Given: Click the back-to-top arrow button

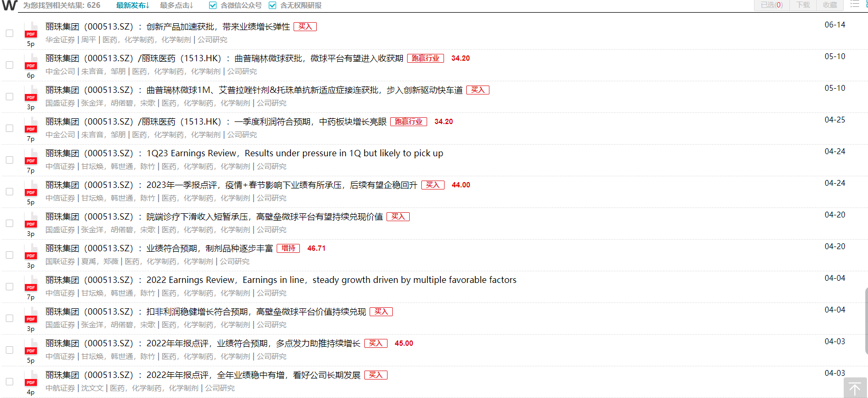Looking at the screenshot, I should coord(855,388).
